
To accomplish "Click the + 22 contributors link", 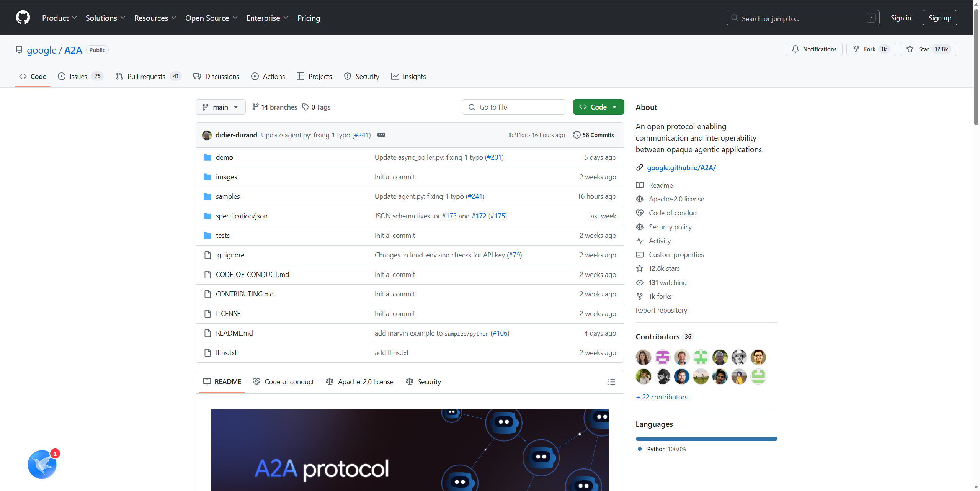I will point(661,397).
